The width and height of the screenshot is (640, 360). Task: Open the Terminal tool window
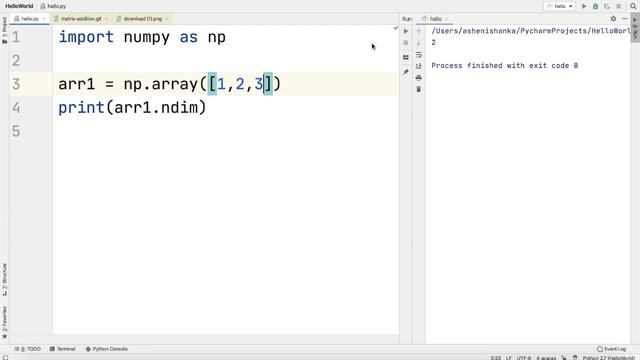tap(62, 349)
